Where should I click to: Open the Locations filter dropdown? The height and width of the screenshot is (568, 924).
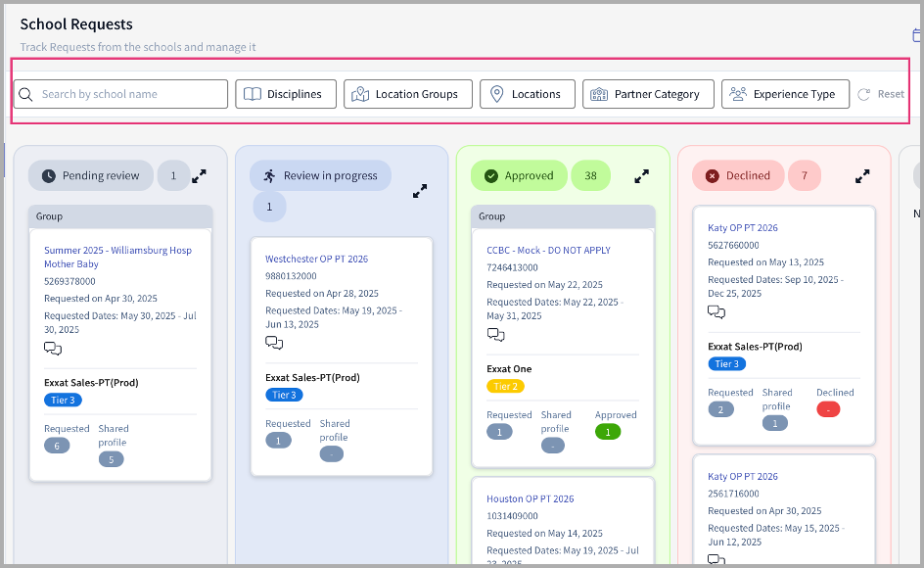pos(528,94)
